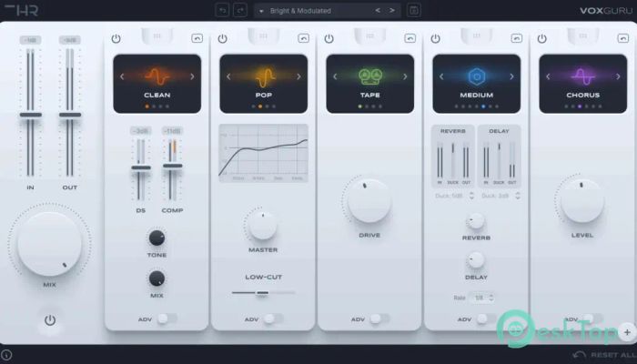Open the delay Rate 1/8 selector
Image resolution: width=637 pixels, height=364 pixels.
483,298
